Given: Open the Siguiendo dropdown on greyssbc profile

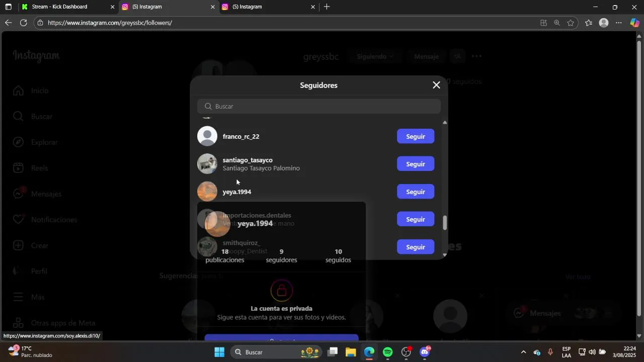Looking at the screenshot, I should point(375,56).
